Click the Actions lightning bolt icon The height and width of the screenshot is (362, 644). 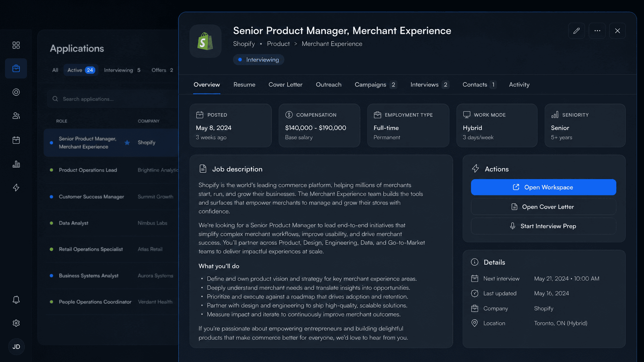tap(476, 169)
